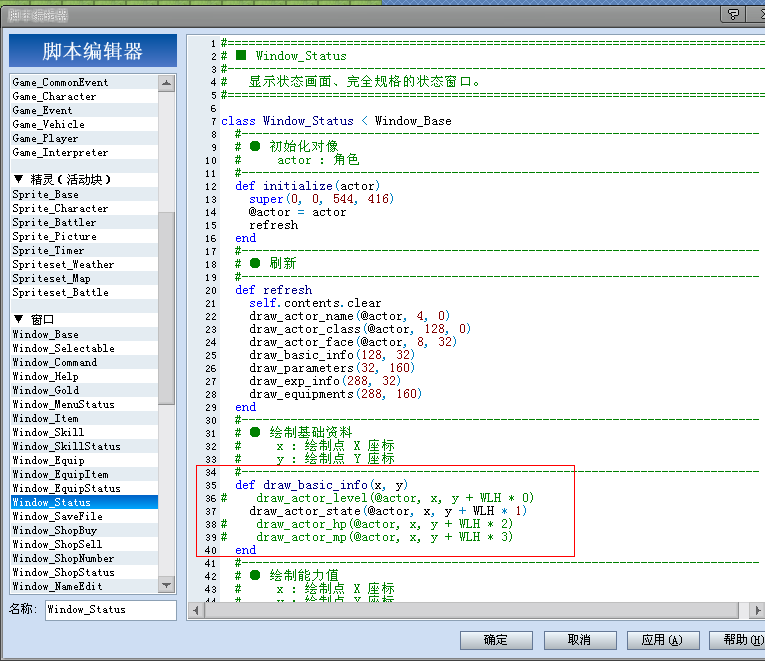Click the 帮助(H) button
Image resolution: width=765 pixels, height=661 pixels.
tap(738, 640)
